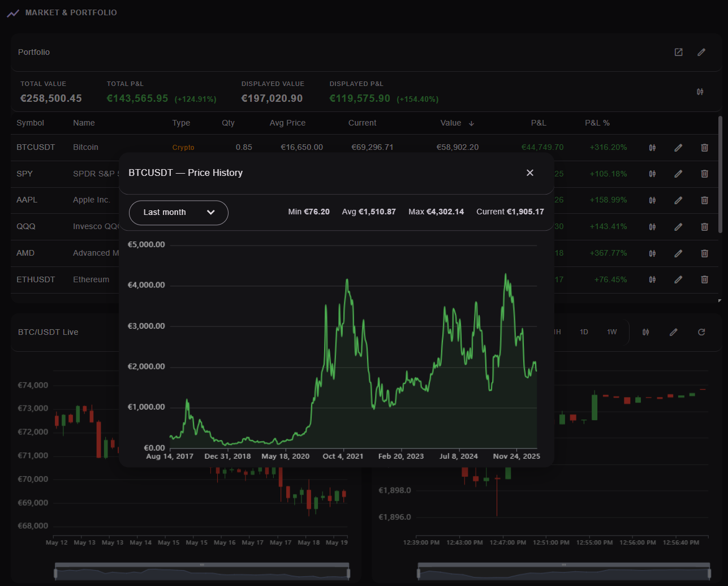The image size is (728, 586).
Task: Sort the table by the P&L % column header
Action: pyautogui.click(x=597, y=123)
